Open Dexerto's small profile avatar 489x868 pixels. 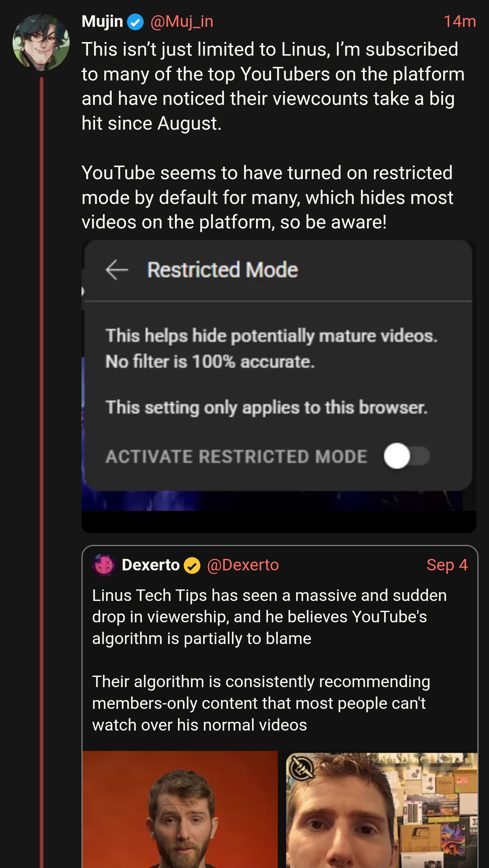click(104, 565)
